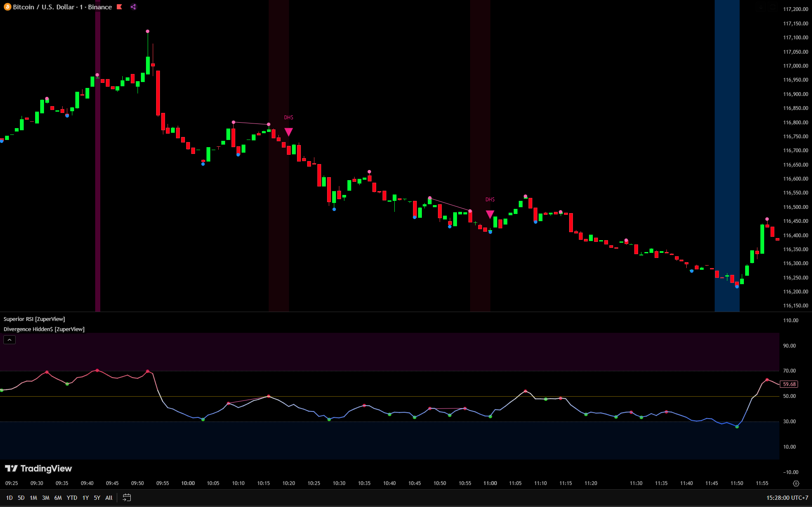Open the Go to date calendar icon

[x=127, y=498]
